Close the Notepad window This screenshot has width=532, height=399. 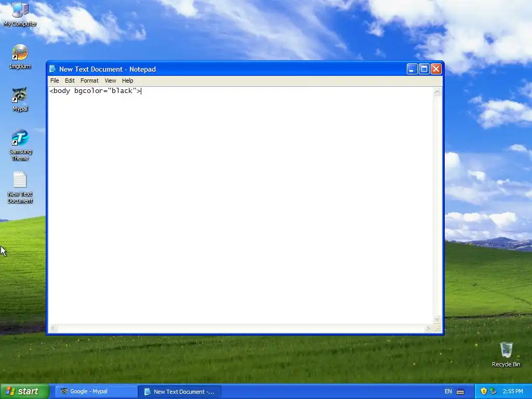click(x=436, y=69)
